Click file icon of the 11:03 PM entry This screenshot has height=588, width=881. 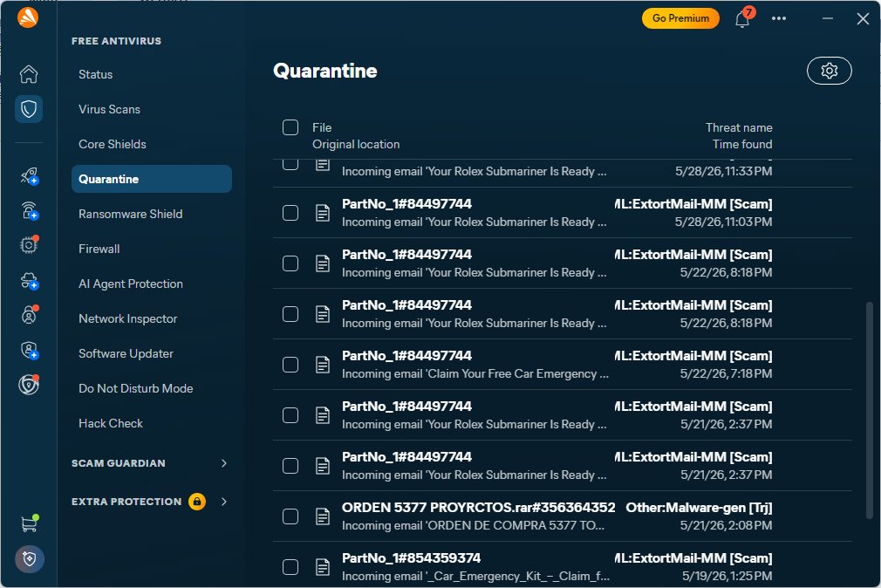pyautogui.click(x=323, y=213)
